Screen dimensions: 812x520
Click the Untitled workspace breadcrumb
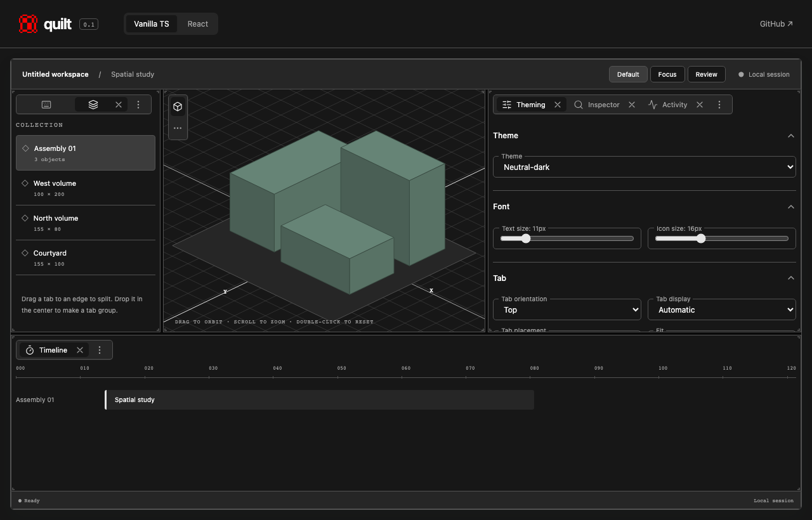[55, 74]
